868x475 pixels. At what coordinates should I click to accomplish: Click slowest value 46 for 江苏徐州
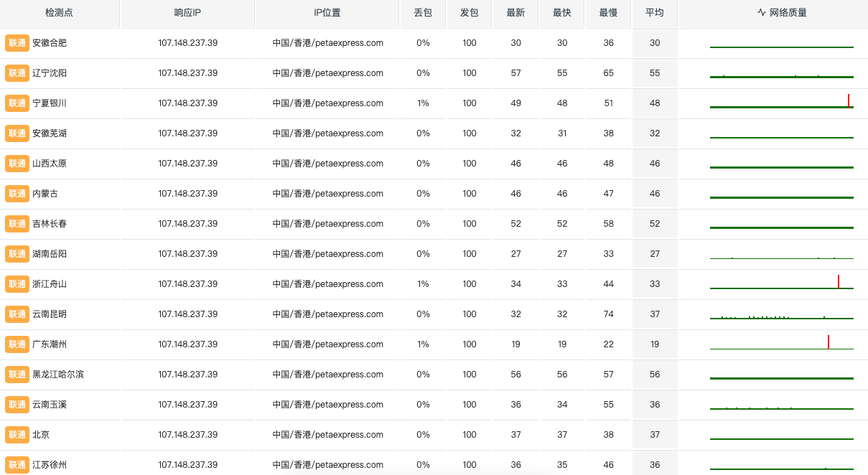[x=608, y=465]
